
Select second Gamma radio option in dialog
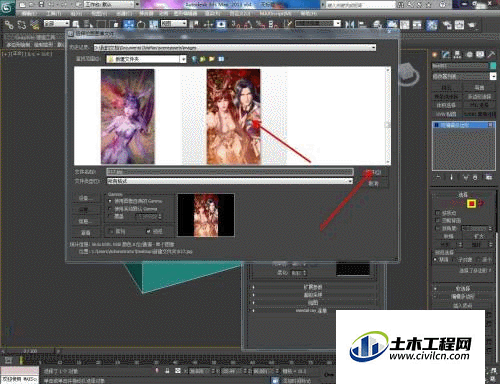pos(110,209)
